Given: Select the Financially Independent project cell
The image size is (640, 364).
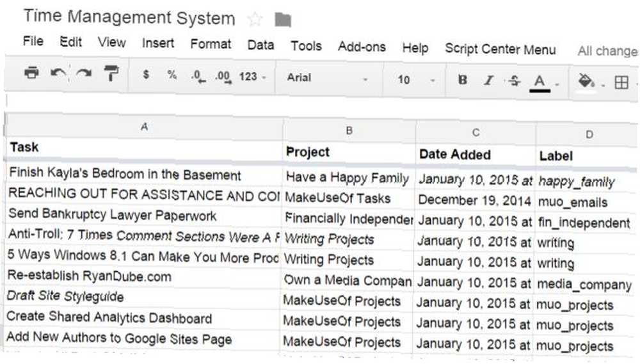Looking at the screenshot, I should [x=348, y=219].
